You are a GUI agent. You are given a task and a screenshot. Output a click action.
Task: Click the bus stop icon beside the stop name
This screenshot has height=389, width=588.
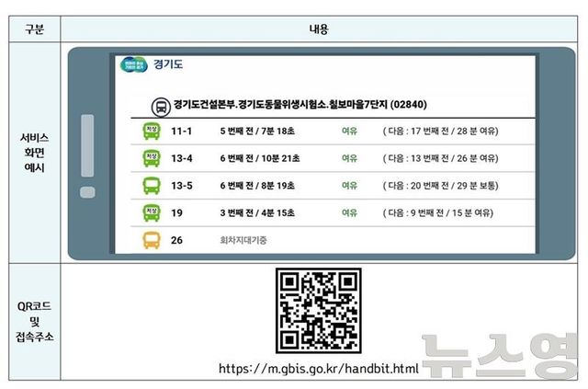pyautogui.click(x=159, y=104)
